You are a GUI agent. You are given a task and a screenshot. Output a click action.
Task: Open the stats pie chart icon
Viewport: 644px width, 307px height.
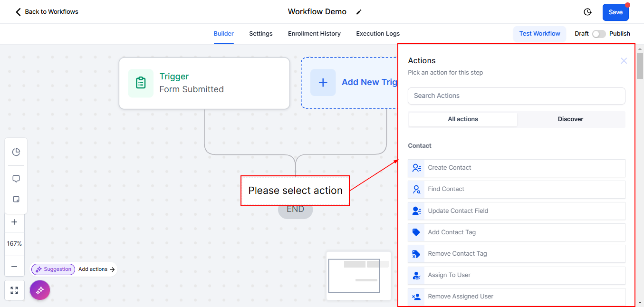(x=16, y=152)
